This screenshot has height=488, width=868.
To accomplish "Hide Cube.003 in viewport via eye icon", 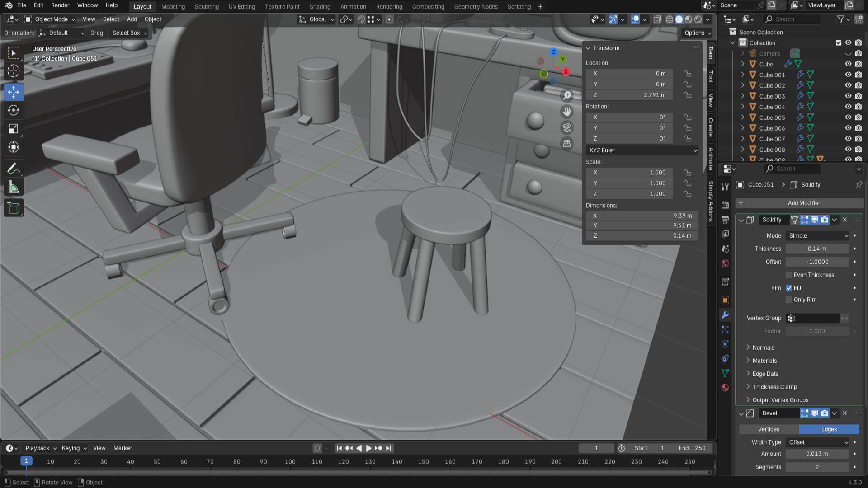I will pyautogui.click(x=848, y=96).
